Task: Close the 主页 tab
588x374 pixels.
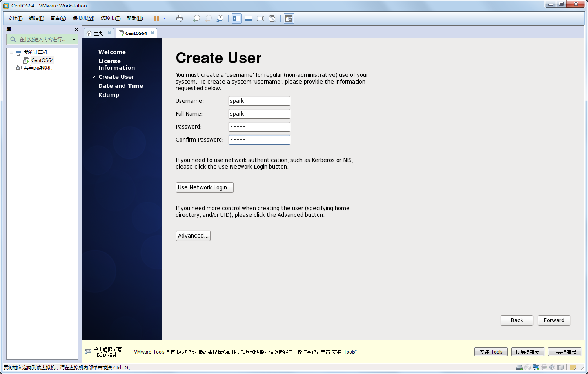Action: coord(109,33)
